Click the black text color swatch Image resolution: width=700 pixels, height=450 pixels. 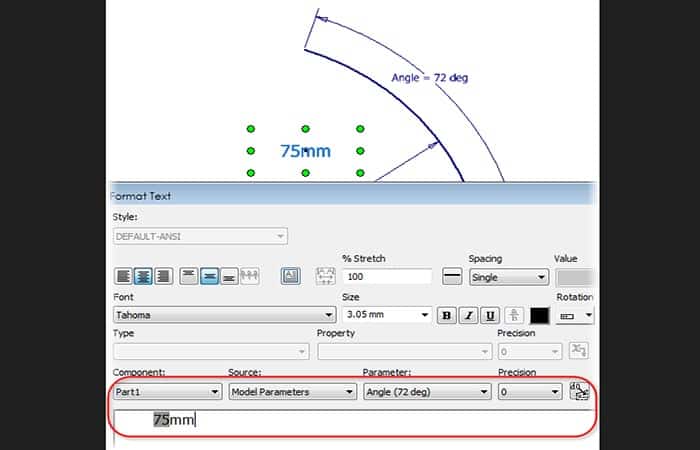[x=540, y=315]
